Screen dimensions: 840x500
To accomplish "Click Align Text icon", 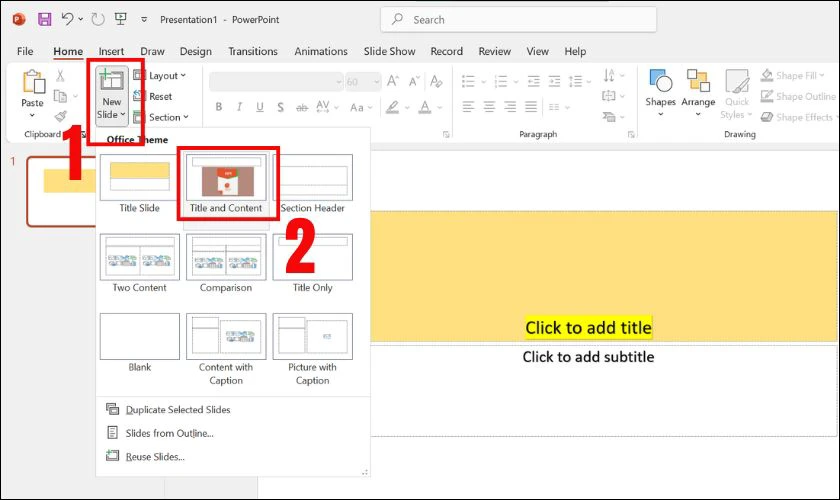I will point(609,96).
